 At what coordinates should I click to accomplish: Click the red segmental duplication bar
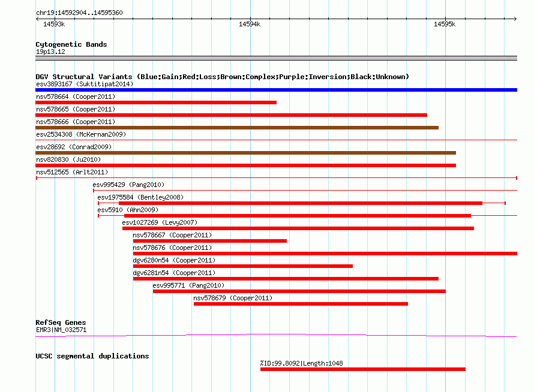362,369
